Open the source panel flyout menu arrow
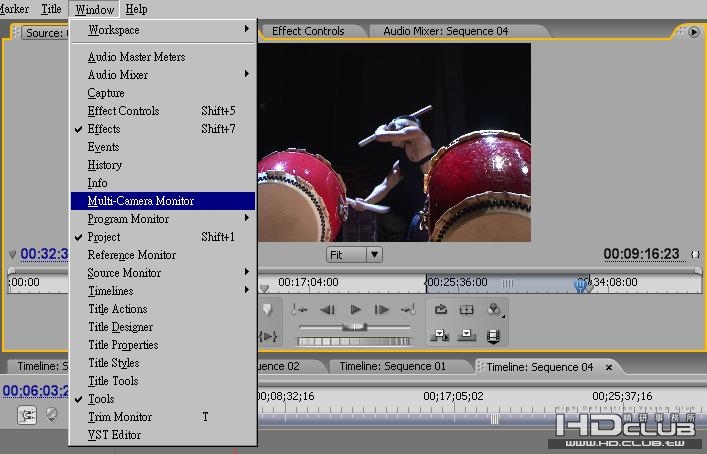This screenshot has width=707, height=454. (694, 32)
